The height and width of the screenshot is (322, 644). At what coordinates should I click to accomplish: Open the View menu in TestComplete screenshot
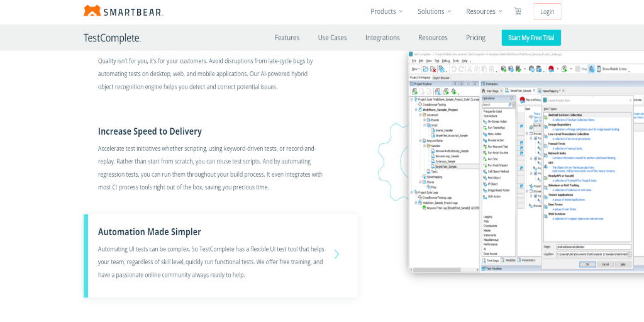(x=429, y=61)
